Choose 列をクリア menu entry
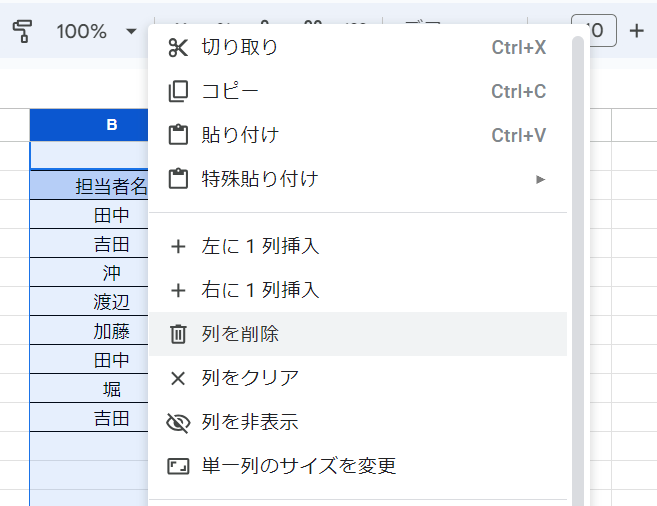The height and width of the screenshot is (506, 657). pyautogui.click(x=358, y=378)
